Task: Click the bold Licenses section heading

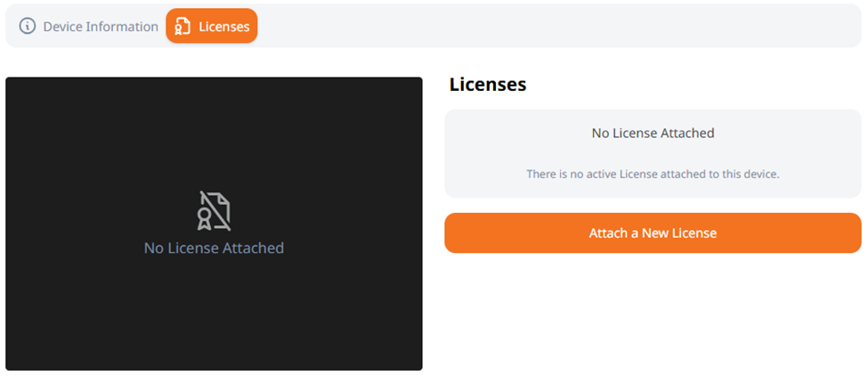Action: click(488, 85)
